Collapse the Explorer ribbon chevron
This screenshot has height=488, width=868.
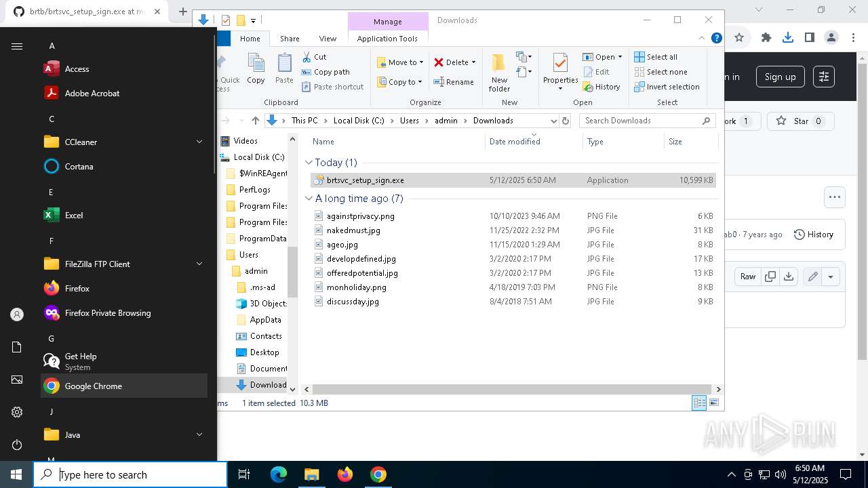coord(702,39)
